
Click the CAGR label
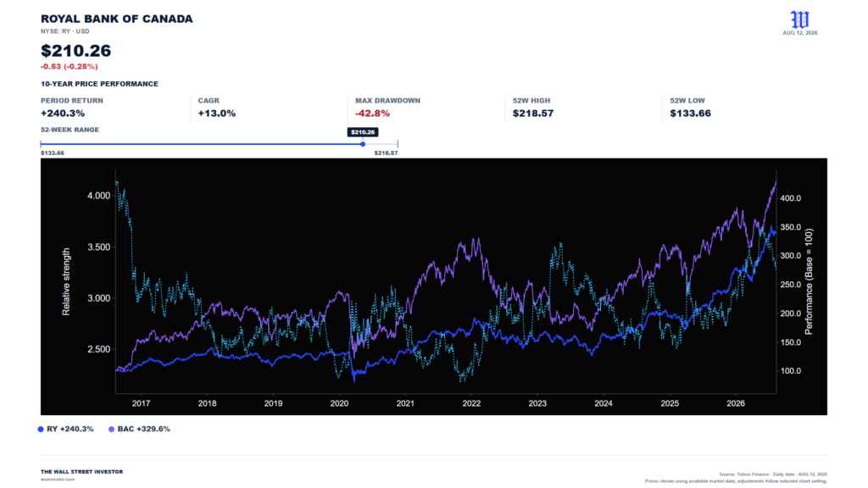(x=209, y=101)
